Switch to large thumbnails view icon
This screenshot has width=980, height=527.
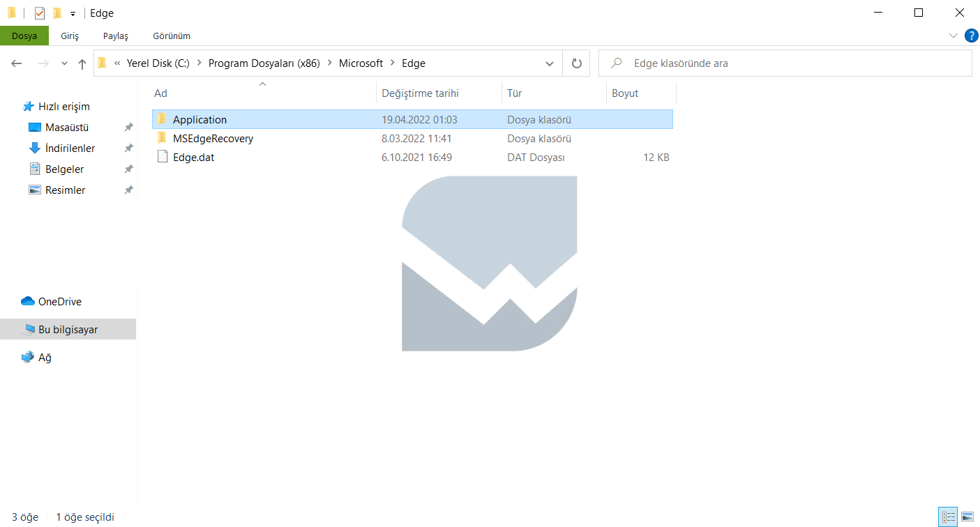coord(967,517)
